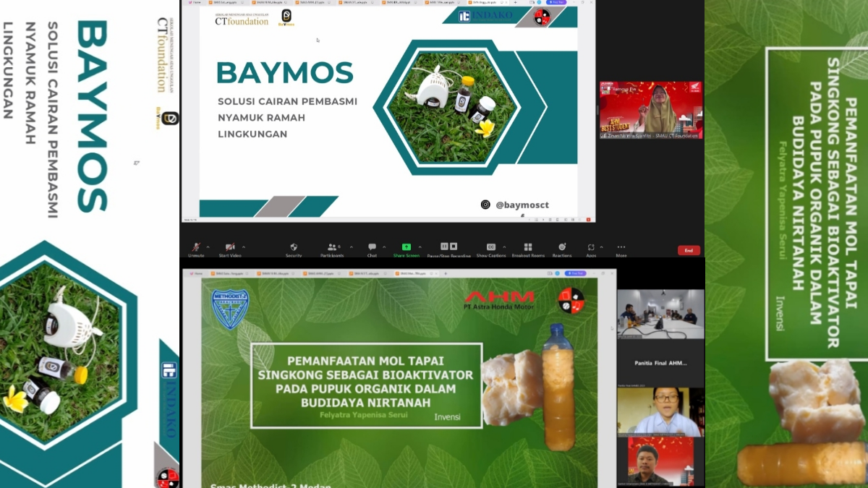Unmute the microphone in Zoom toolbar

click(x=196, y=248)
